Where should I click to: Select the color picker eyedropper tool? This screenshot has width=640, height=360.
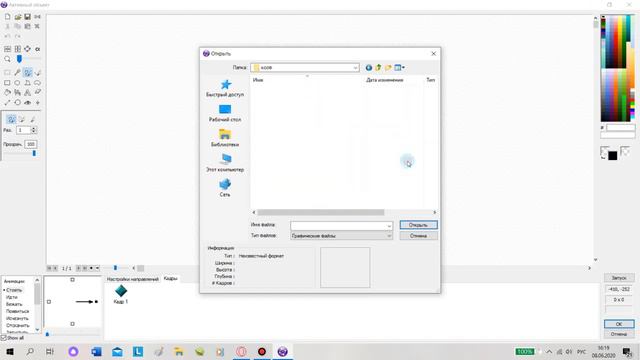[18, 73]
